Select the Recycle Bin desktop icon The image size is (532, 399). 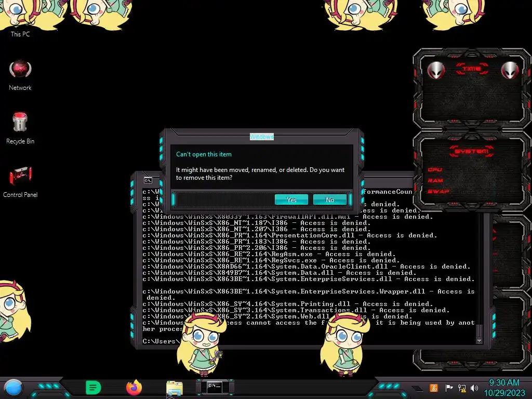click(x=20, y=128)
